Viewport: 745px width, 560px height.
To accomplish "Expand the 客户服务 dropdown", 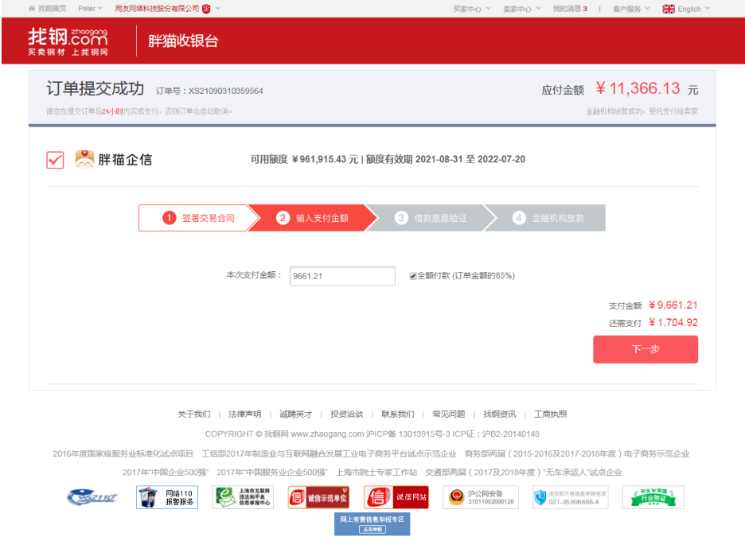I will pos(631,9).
